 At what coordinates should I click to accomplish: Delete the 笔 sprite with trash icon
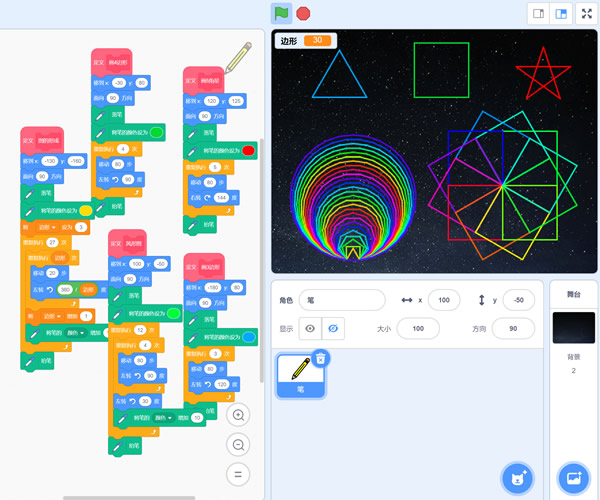tap(320, 358)
